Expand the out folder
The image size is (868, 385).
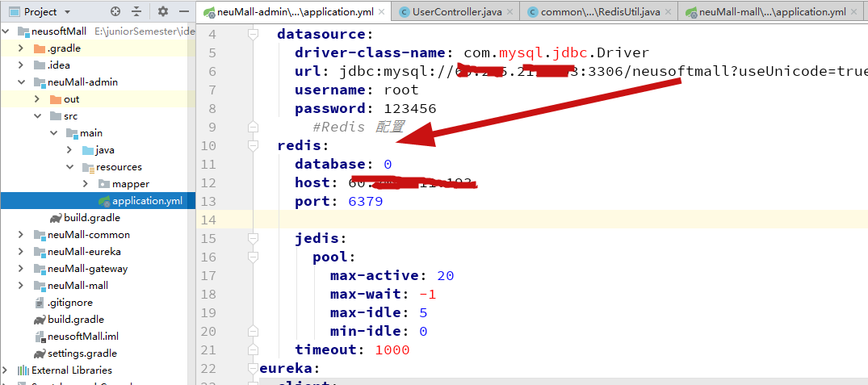coord(37,99)
